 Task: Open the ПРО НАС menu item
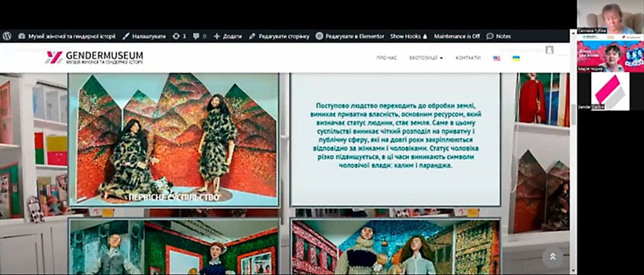386,58
